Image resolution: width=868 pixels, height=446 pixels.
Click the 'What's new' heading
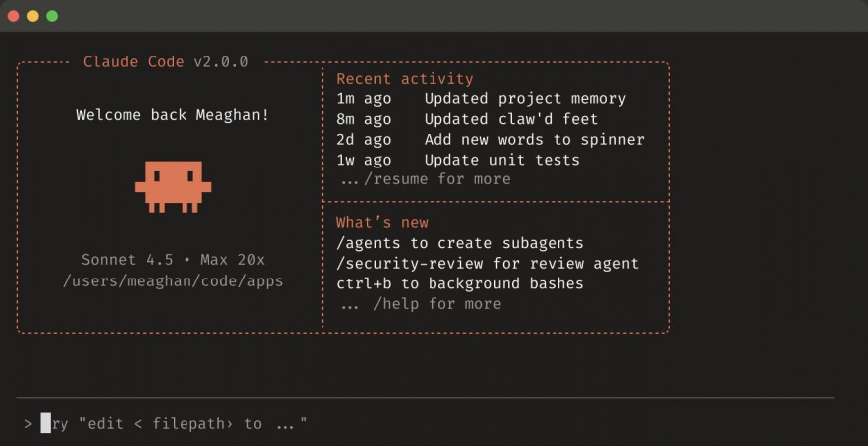pyautogui.click(x=382, y=222)
